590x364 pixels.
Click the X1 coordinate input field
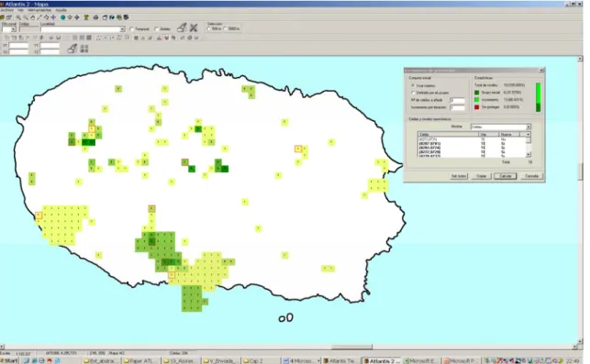[x=18, y=46]
